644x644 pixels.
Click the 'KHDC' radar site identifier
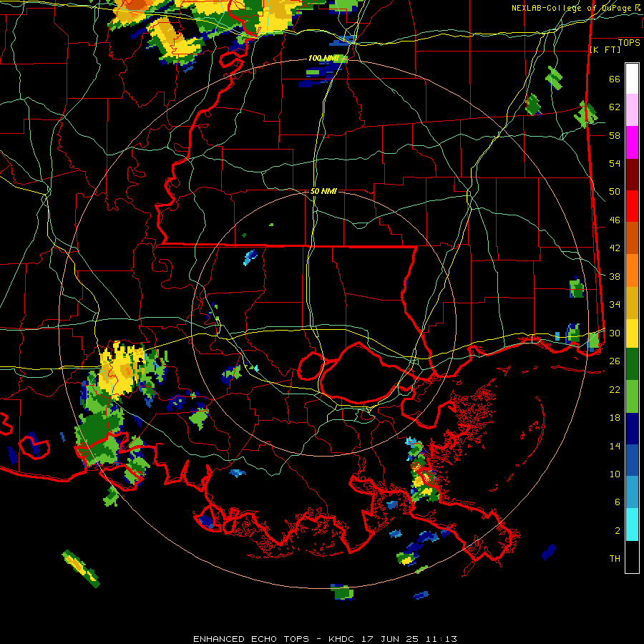pos(343,639)
